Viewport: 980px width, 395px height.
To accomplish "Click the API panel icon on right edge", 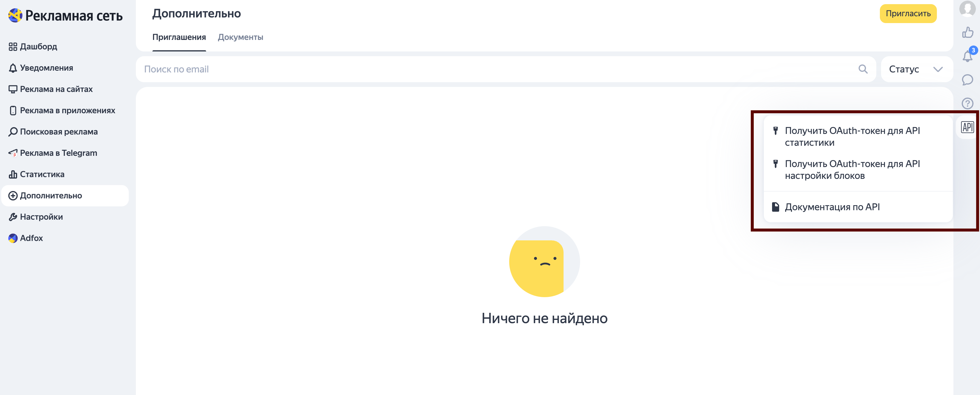I will point(967,127).
